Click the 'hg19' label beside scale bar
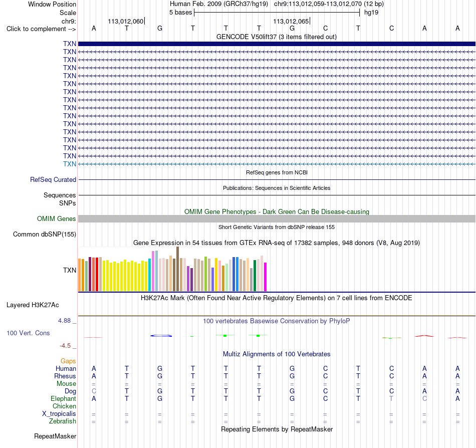 pos(371,13)
